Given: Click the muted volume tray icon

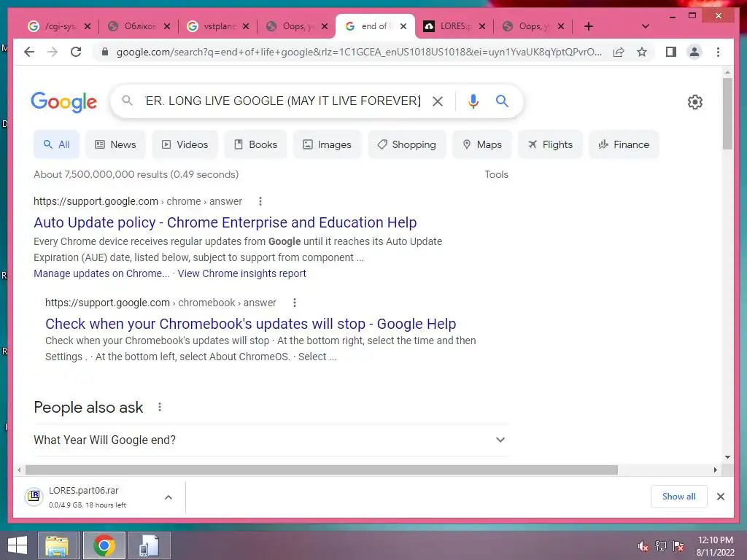Looking at the screenshot, I should 643,546.
